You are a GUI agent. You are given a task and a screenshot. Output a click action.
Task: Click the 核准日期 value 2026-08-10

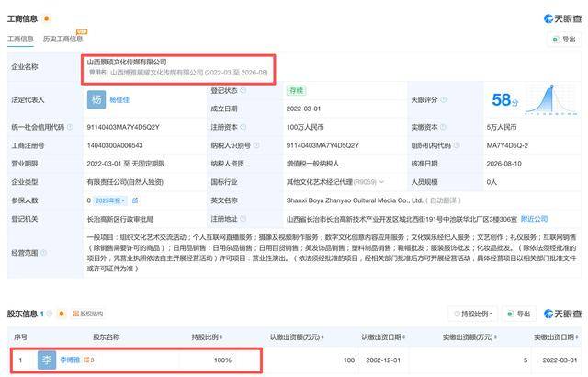[503, 164]
